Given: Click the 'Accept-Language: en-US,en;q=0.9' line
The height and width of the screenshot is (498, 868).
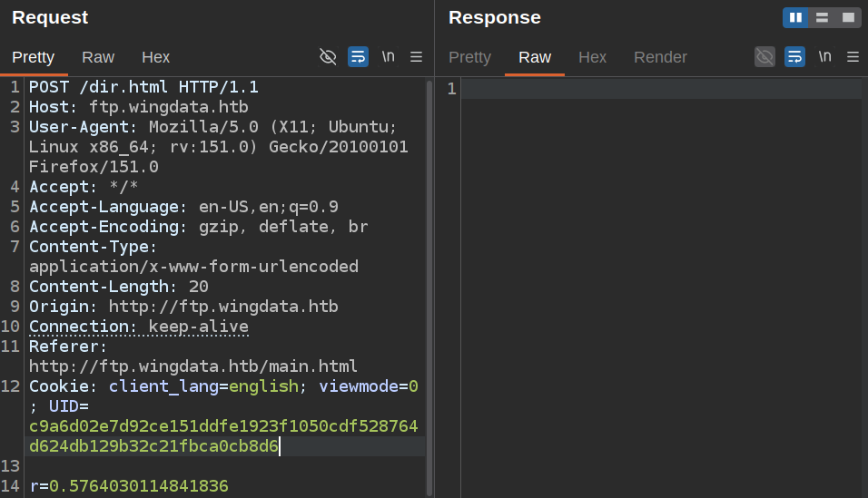Looking at the screenshot, I should coord(183,207).
